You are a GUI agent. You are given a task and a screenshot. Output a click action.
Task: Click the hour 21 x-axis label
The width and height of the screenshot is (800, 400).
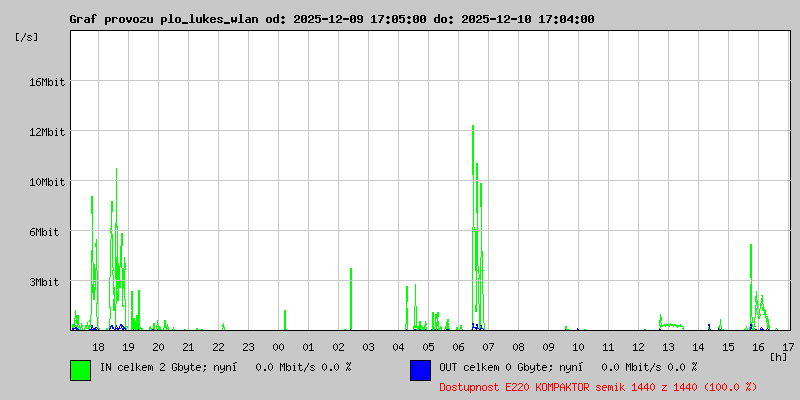pos(188,347)
